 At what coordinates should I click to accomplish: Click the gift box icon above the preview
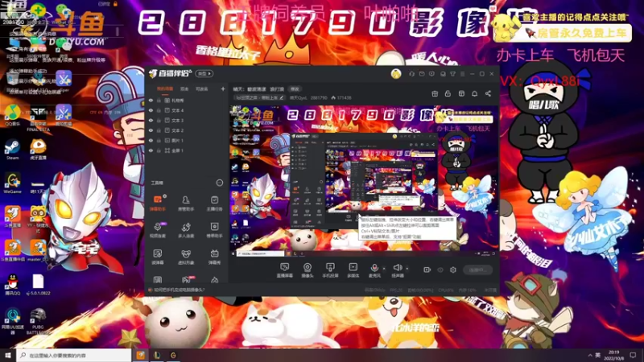(x=435, y=93)
